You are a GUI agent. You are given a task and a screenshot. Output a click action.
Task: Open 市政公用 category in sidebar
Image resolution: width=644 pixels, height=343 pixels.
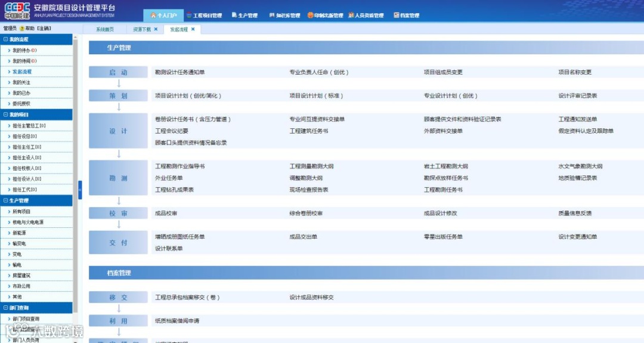(36, 286)
